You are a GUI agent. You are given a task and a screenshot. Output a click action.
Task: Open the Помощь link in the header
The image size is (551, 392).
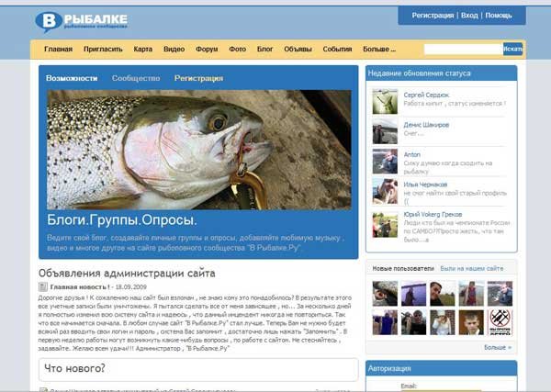499,16
